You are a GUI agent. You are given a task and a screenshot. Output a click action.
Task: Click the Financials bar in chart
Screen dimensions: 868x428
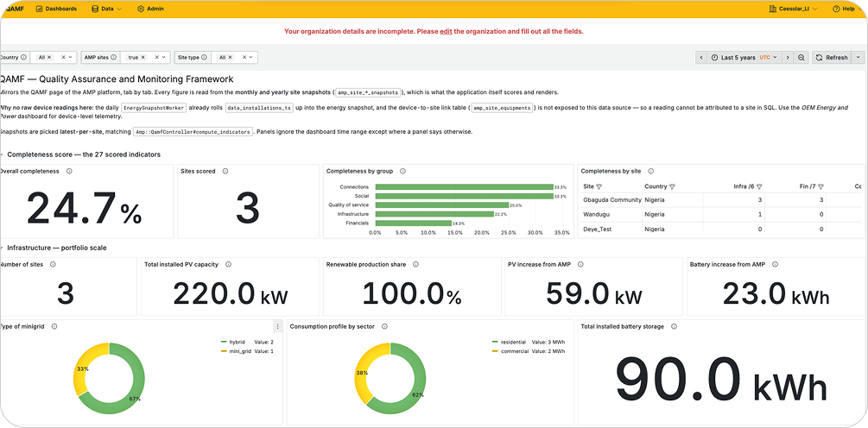point(413,223)
